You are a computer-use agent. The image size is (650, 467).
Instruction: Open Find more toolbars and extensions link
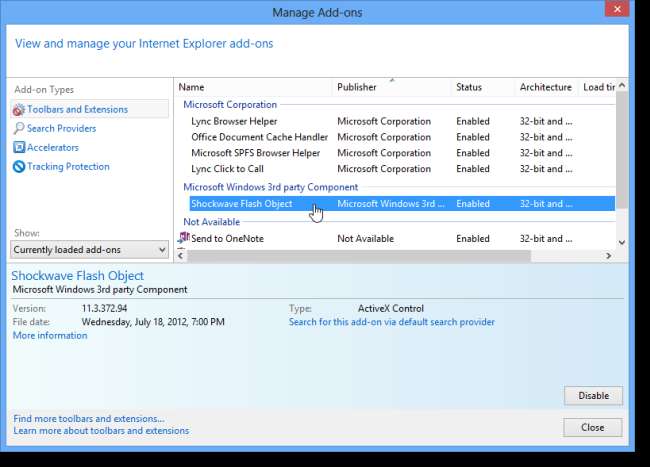pyautogui.click(x=89, y=419)
